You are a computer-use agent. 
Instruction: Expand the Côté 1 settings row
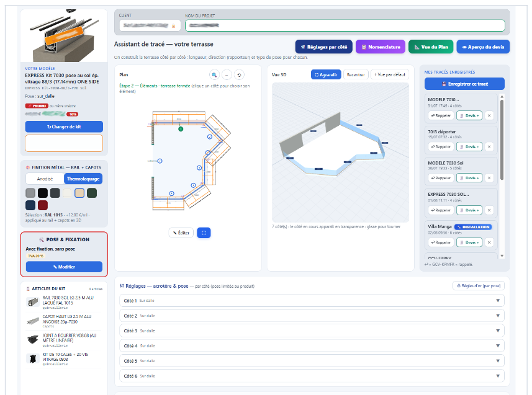click(312, 301)
